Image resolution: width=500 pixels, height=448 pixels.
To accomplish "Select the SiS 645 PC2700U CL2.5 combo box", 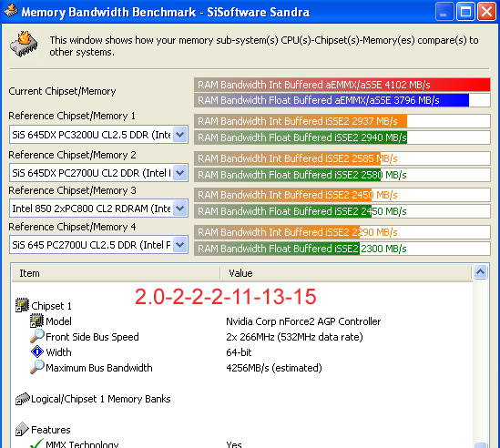I will click(98, 245).
